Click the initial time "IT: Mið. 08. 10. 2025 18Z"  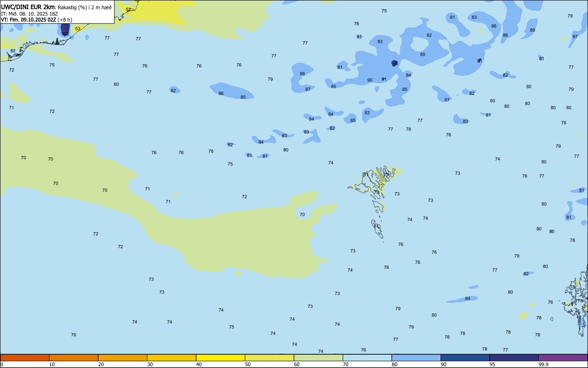coord(29,14)
